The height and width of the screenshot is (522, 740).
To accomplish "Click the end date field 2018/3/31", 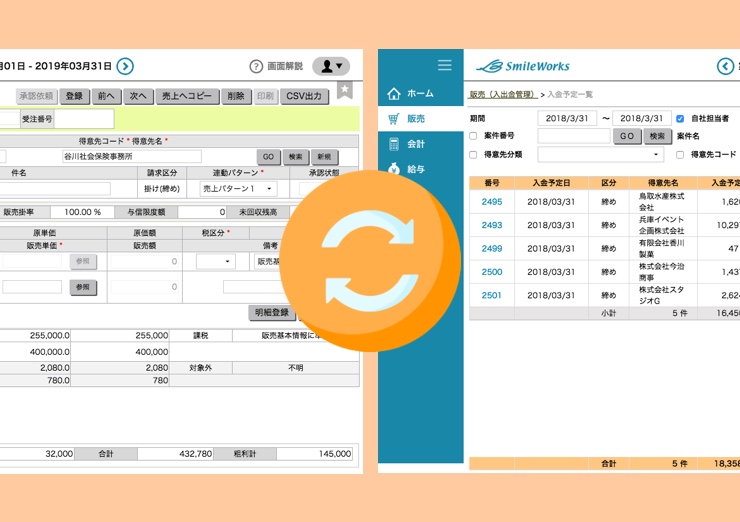I will (642, 118).
